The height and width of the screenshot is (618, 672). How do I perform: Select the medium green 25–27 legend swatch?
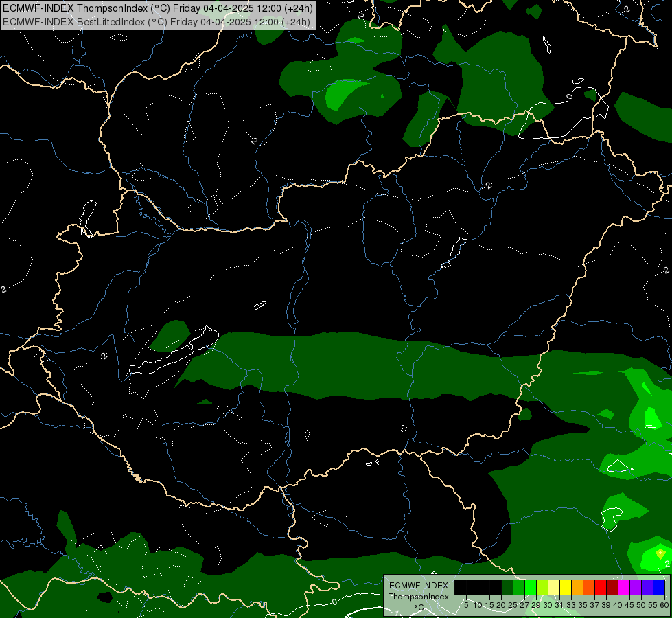click(519, 587)
